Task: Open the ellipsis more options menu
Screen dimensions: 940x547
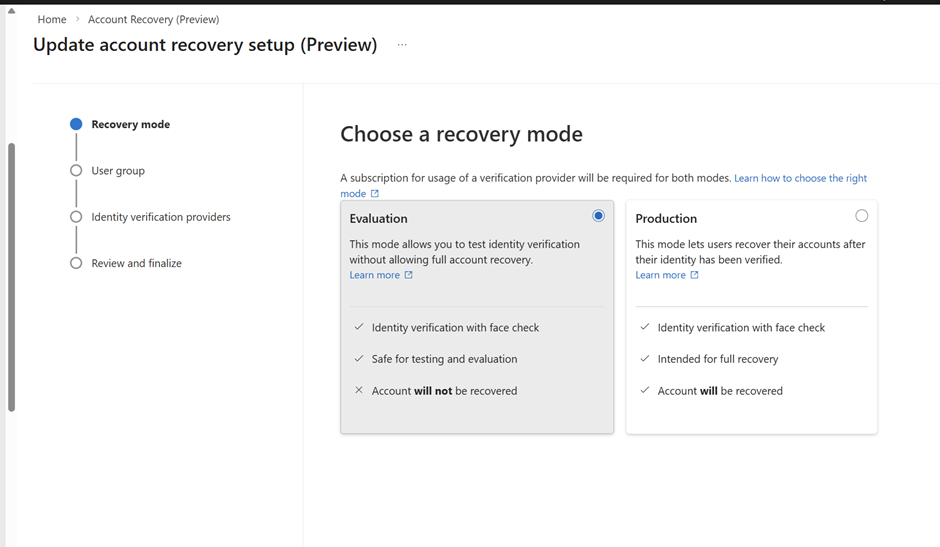Action: pyautogui.click(x=402, y=45)
